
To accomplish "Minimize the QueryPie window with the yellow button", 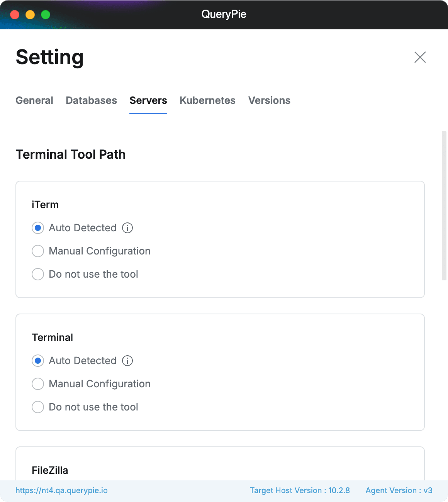I will point(30,15).
